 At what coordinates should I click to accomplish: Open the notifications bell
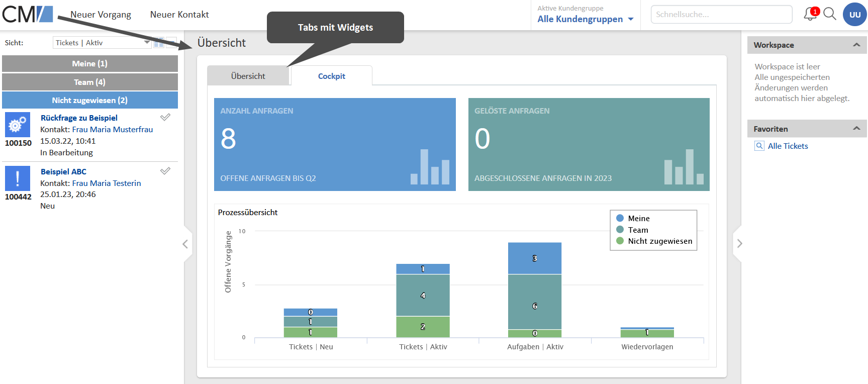pyautogui.click(x=810, y=14)
